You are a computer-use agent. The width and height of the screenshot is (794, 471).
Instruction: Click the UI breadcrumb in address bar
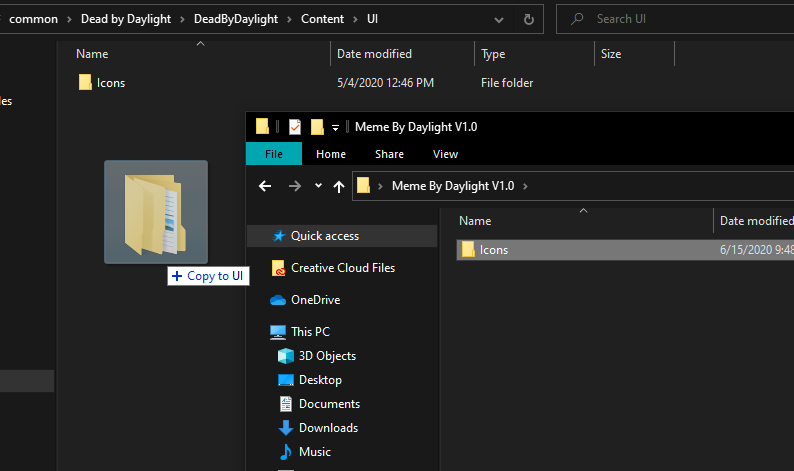point(372,19)
